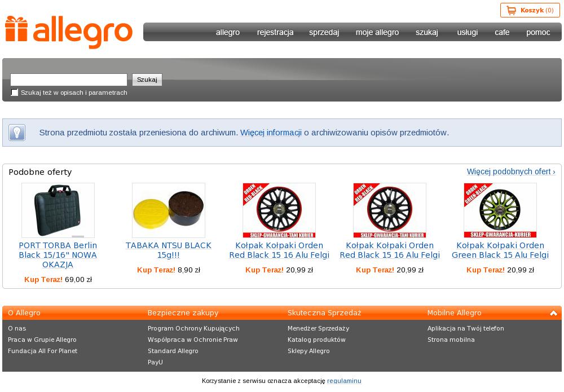Viewport: 564px width, 392px height.
Task: Click 'Katalog produktów' footer link
Action: 316,340
